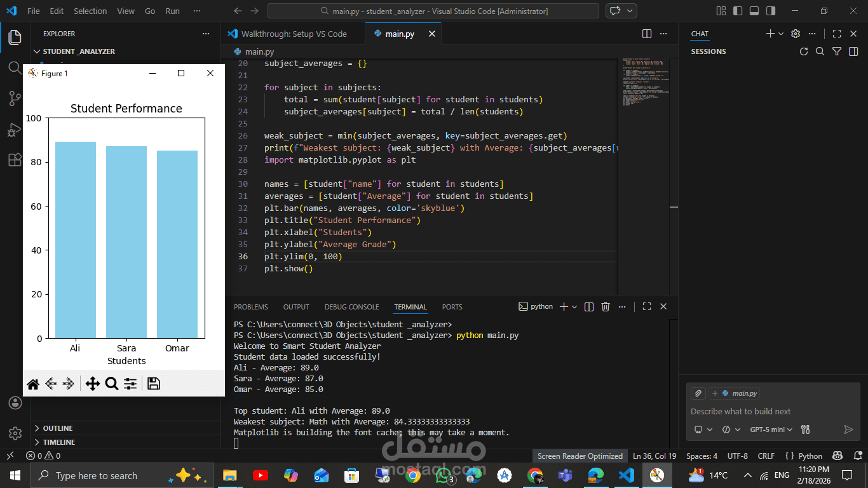868x488 pixels.
Task: Open Configure subplots in Figure 1
Action: (x=130, y=384)
